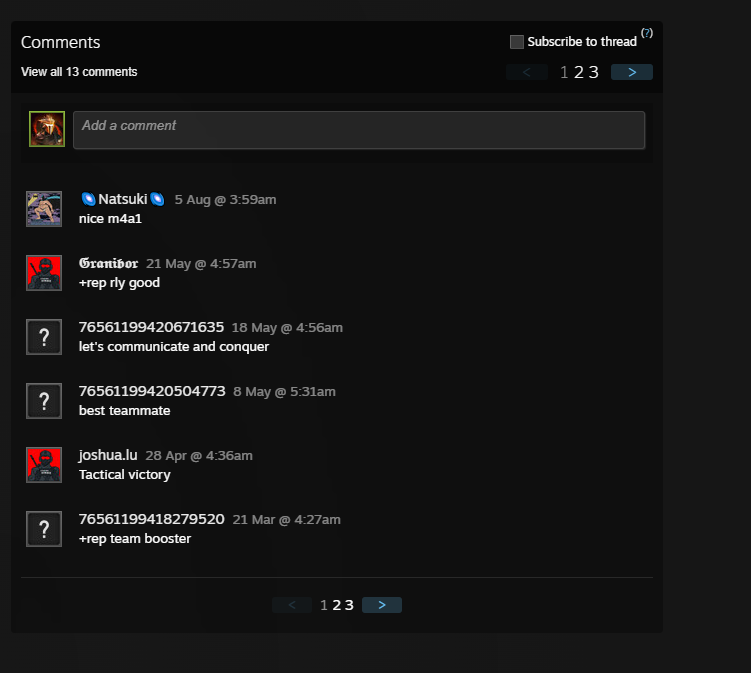The height and width of the screenshot is (673, 751).
Task: Select page 2 in top pagination
Action: pyautogui.click(x=579, y=72)
